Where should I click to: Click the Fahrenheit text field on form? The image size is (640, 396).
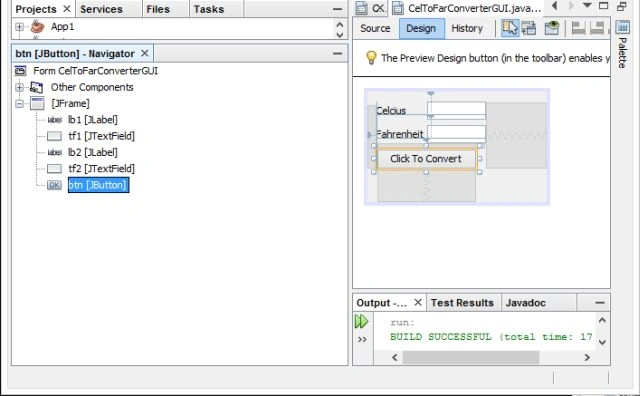456,133
